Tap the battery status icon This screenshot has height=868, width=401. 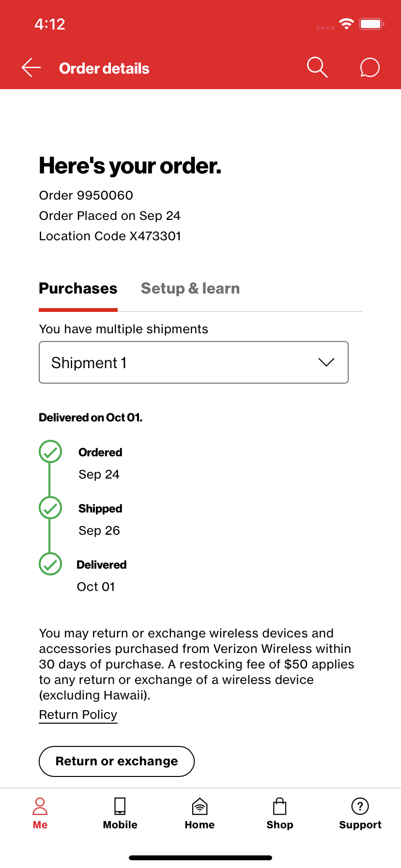371,24
